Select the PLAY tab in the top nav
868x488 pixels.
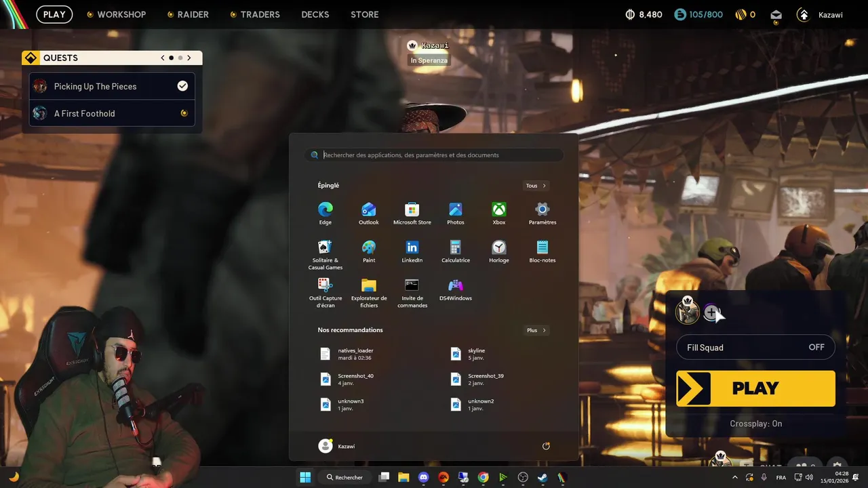tap(54, 14)
